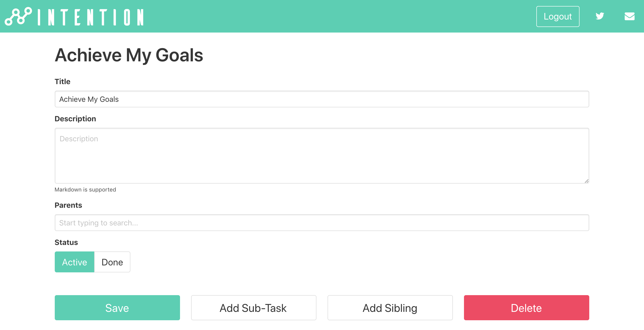Click the Title field label
This screenshot has width=644, height=330.
pos(62,81)
